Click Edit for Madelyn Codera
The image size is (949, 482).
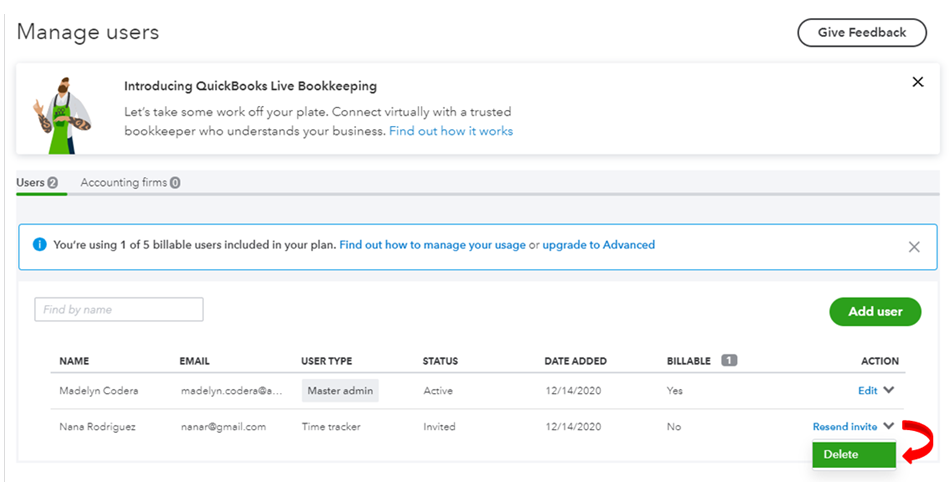(x=867, y=391)
